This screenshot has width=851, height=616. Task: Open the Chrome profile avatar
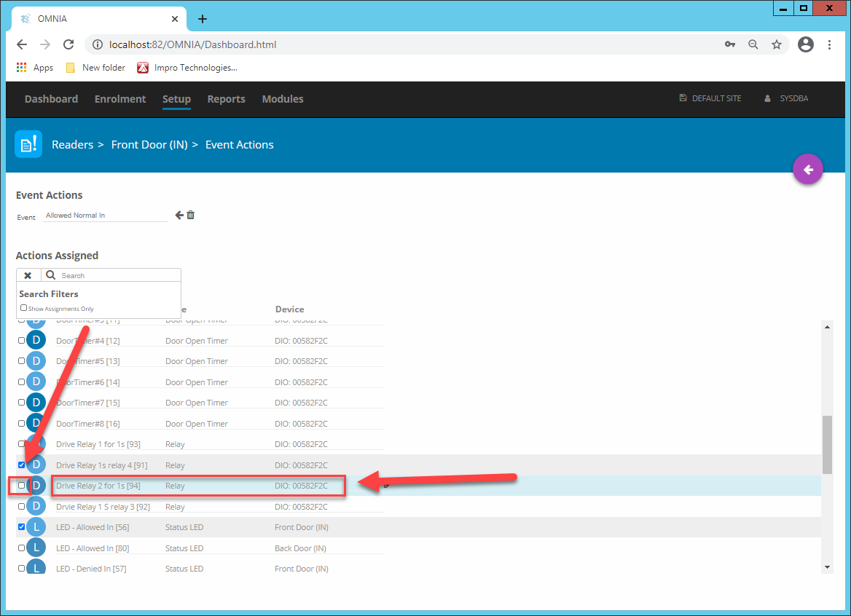pos(805,44)
